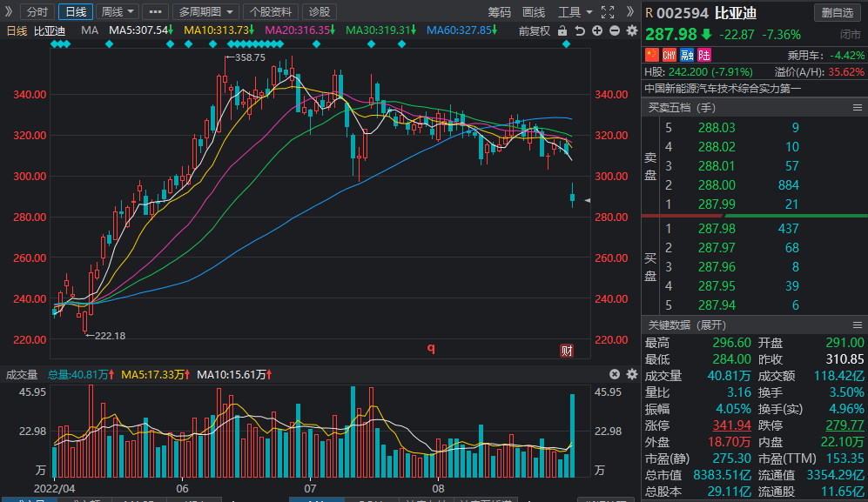This screenshot has width=868, height=502.
Task: Click the 删自选 remove from watchlist button
Action: 837,12
